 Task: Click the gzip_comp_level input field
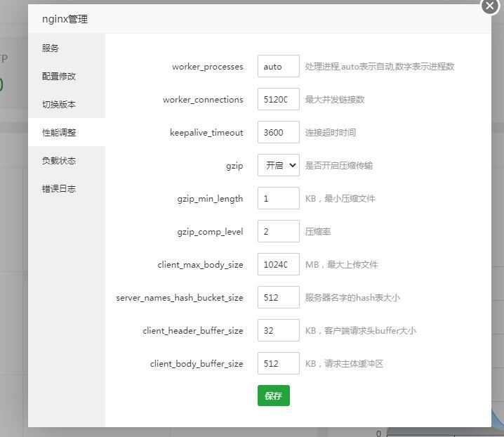pyautogui.click(x=278, y=232)
